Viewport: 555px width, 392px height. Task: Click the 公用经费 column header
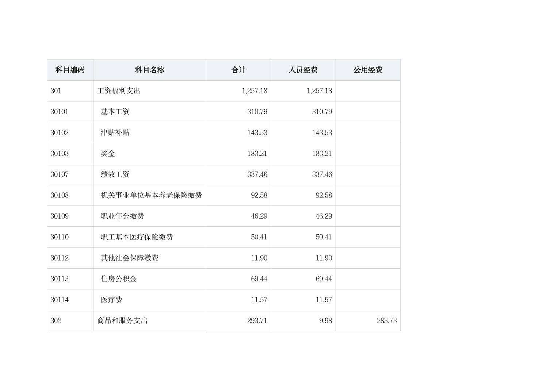[x=368, y=70]
